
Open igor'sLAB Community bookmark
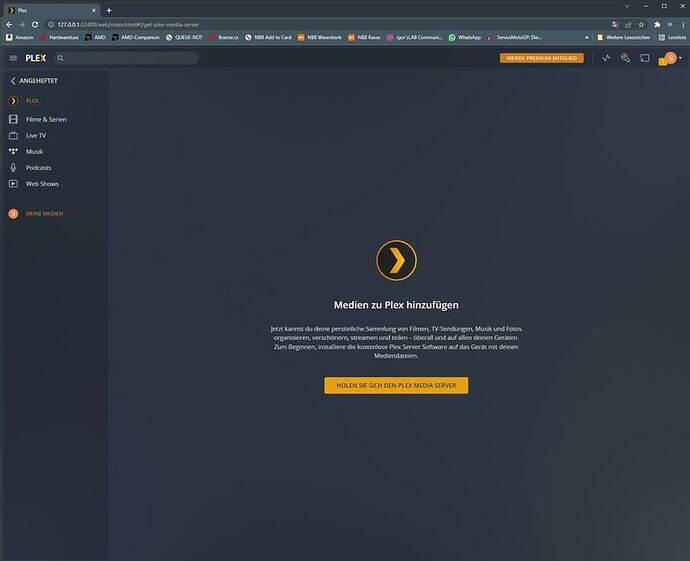point(415,37)
